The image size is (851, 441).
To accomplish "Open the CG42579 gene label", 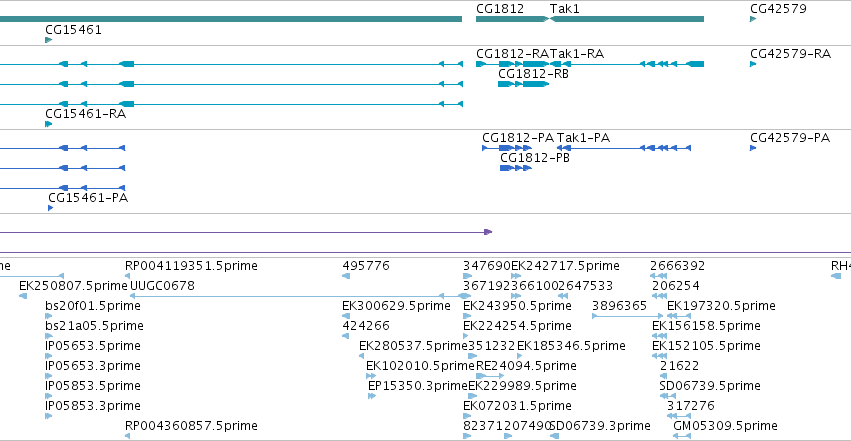I will [x=778, y=9].
